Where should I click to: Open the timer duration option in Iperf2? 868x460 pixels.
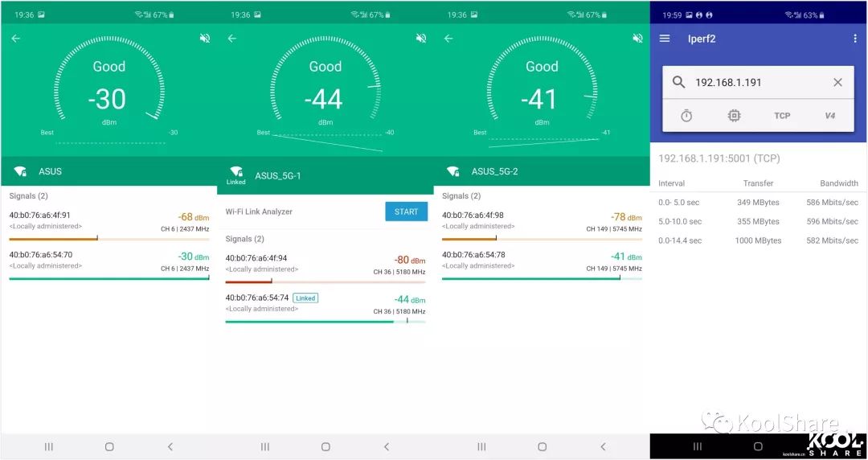pyautogui.click(x=686, y=116)
